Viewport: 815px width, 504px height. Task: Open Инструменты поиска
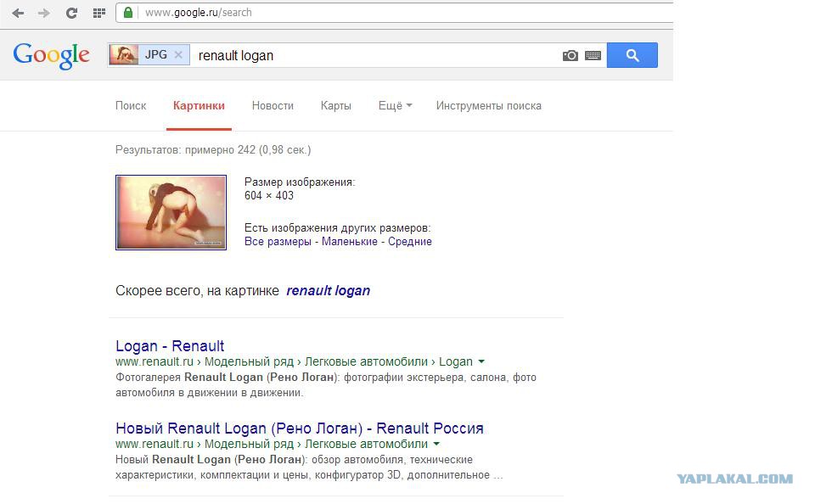click(x=489, y=105)
